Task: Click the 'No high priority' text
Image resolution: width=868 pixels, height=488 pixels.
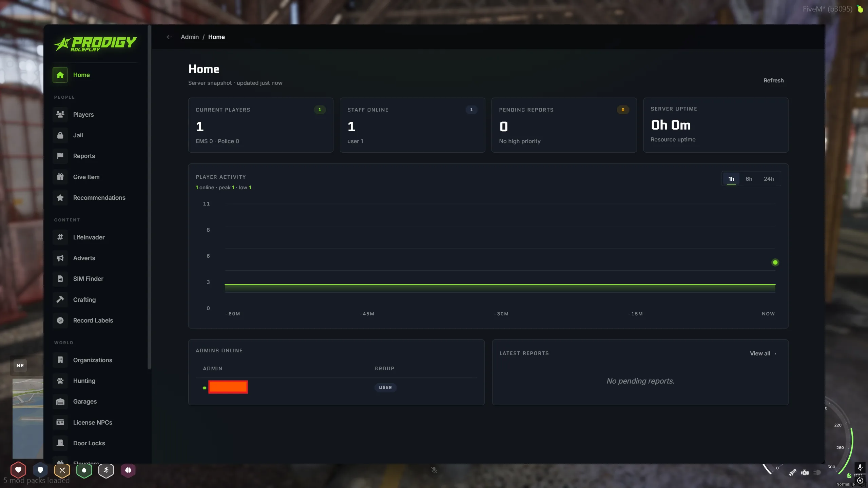Action: (x=520, y=141)
